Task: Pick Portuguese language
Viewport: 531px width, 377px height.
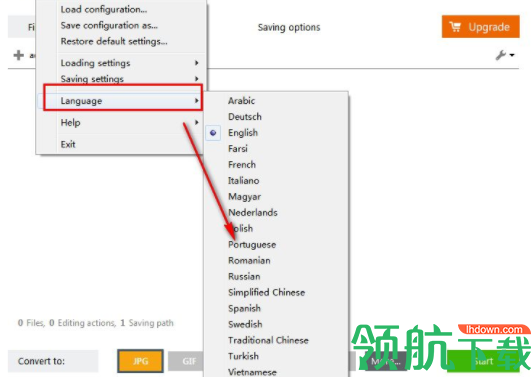Action: (276, 245)
